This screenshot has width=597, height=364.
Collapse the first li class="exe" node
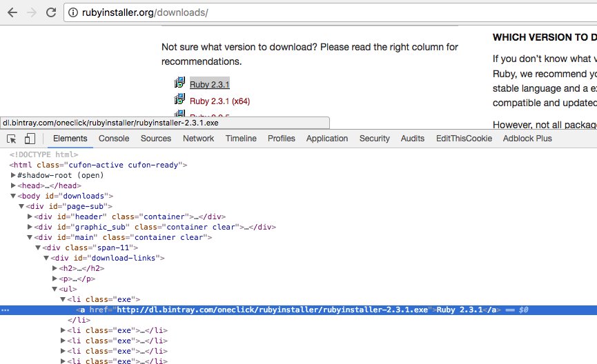[x=63, y=299]
